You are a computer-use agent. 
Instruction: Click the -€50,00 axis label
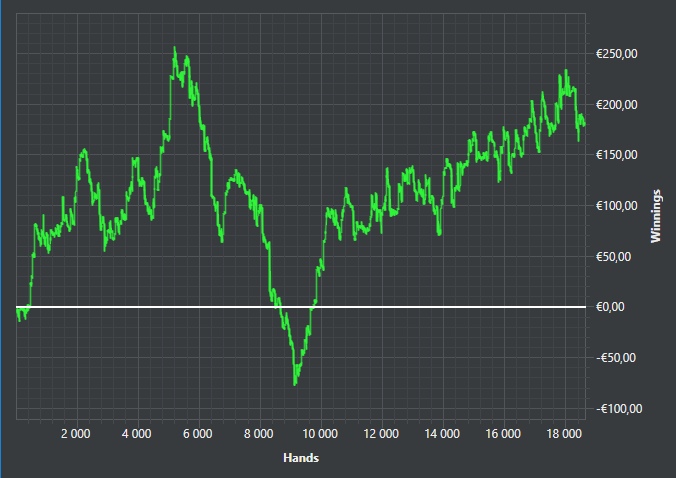pyautogui.click(x=616, y=358)
